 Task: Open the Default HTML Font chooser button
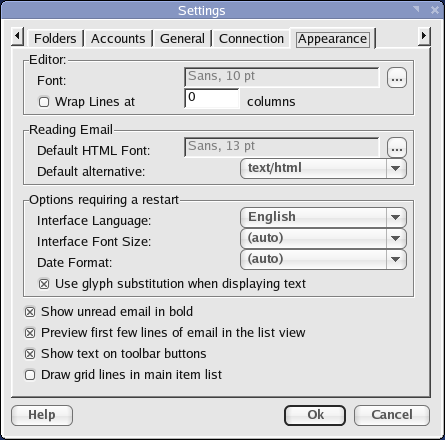(x=397, y=148)
